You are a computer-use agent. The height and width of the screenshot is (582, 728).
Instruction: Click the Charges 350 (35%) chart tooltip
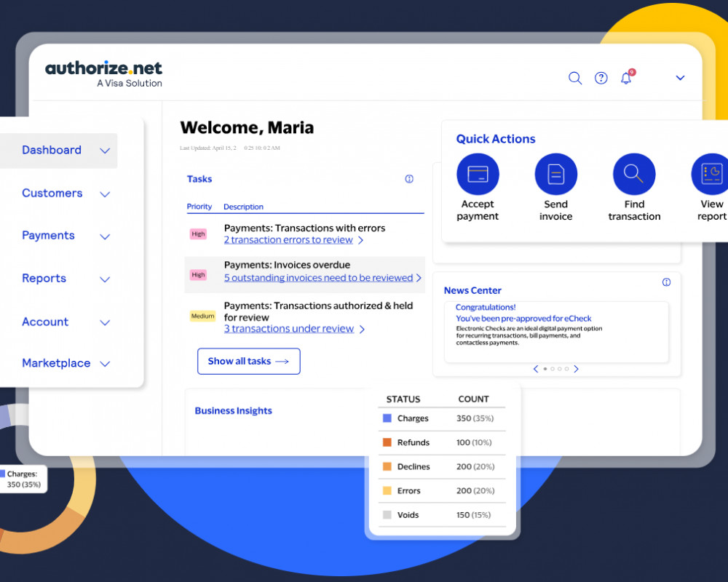pos(23,479)
